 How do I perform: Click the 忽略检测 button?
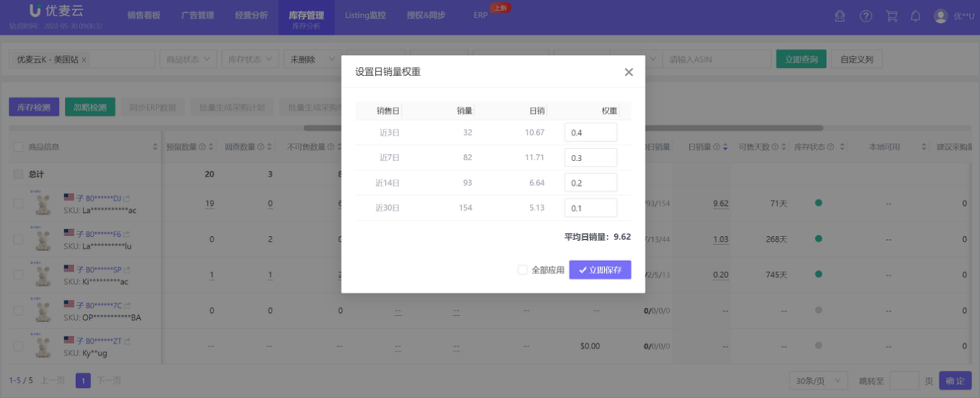pyautogui.click(x=90, y=108)
